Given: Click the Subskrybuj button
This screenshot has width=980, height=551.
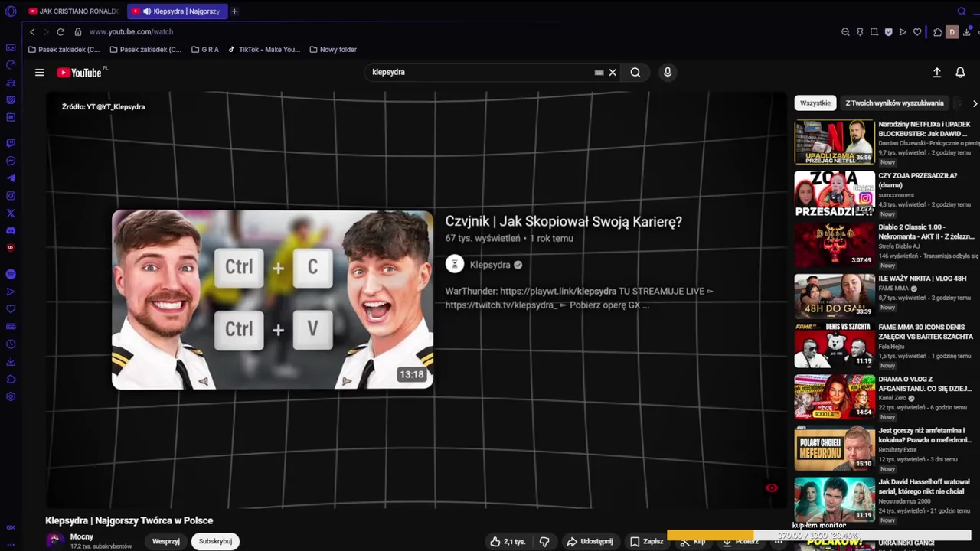Looking at the screenshot, I should coord(215,541).
